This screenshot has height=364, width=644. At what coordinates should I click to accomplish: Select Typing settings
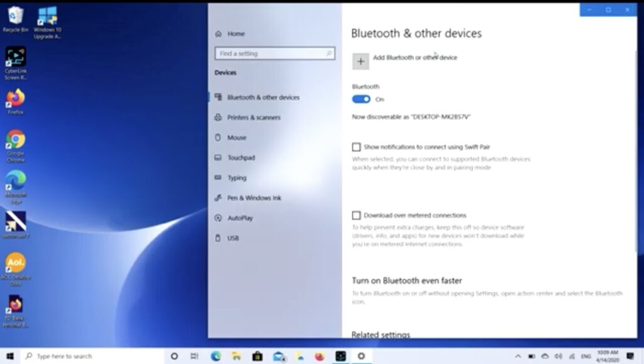click(236, 178)
